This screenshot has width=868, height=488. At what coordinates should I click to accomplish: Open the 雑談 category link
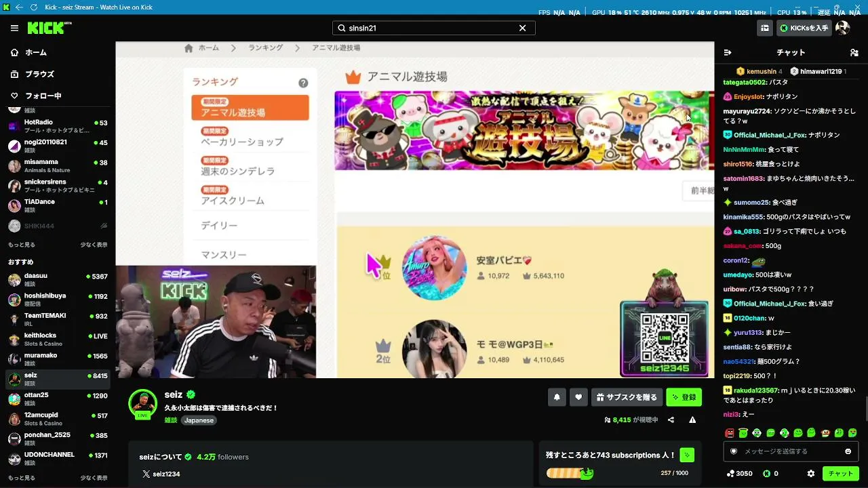click(x=171, y=420)
